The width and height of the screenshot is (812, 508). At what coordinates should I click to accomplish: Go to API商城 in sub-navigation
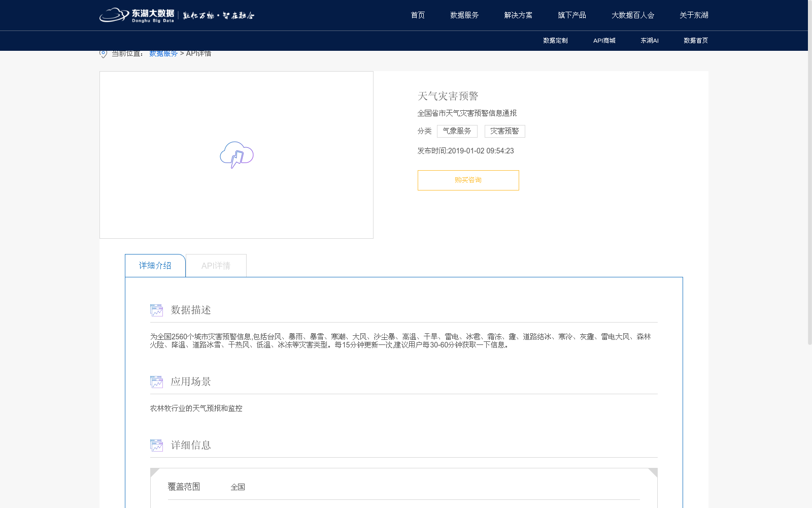click(604, 41)
